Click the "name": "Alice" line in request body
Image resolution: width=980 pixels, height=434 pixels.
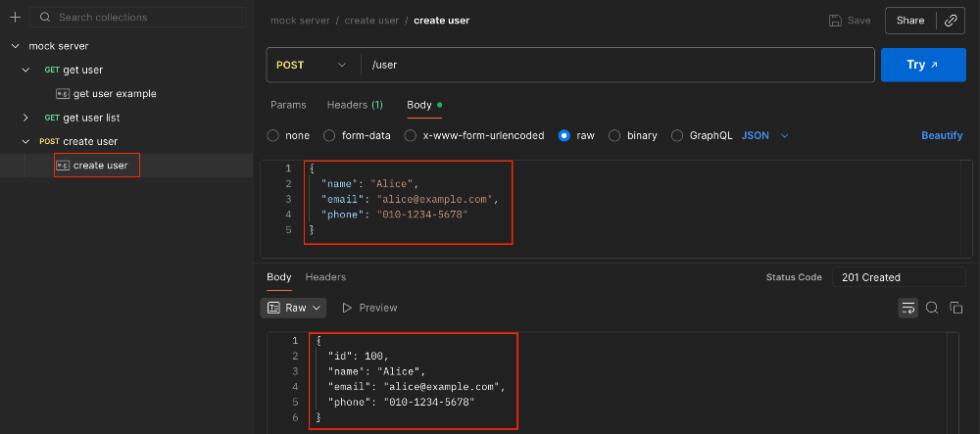tap(368, 183)
